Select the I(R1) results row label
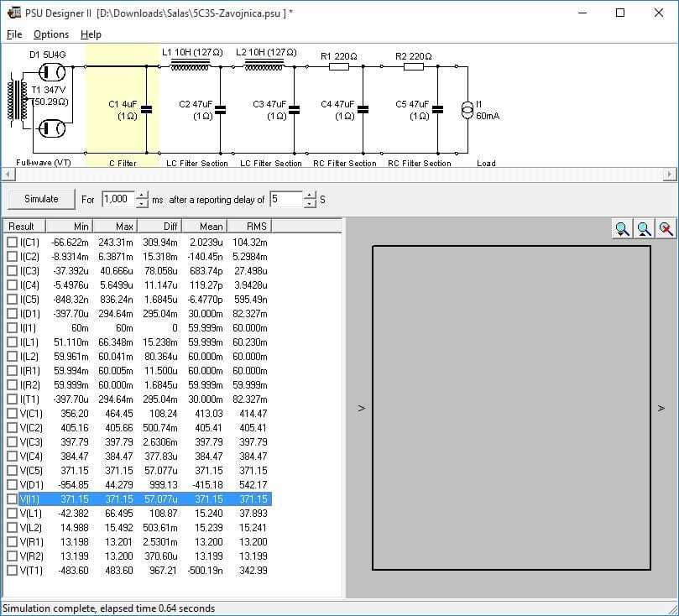679x616 pixels. (x=30, y=371)
